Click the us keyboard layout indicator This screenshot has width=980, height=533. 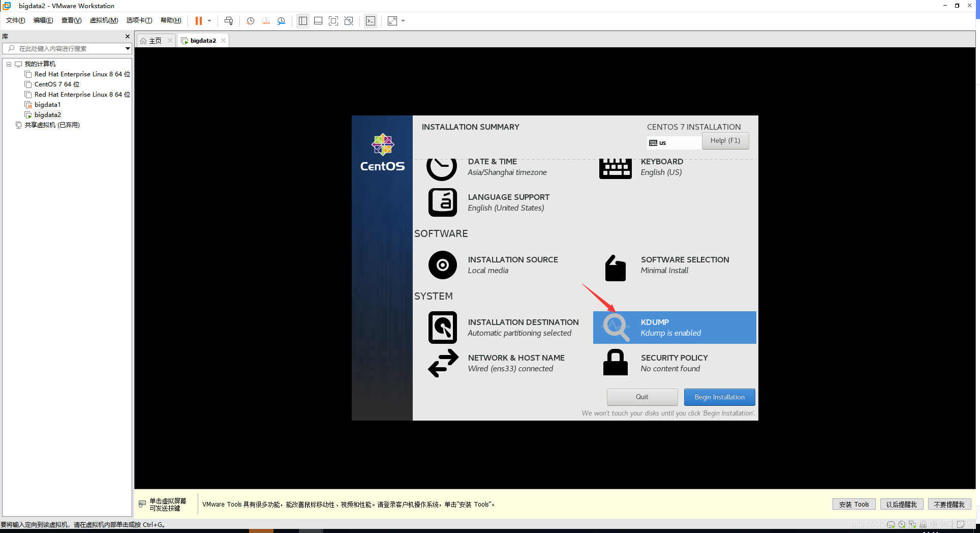tap(674, 143)
